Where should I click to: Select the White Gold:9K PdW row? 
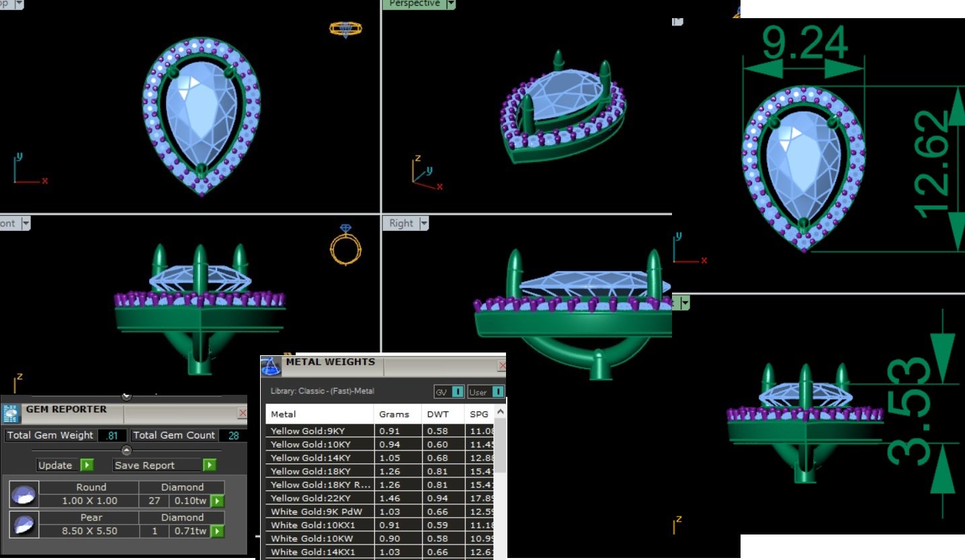(x=380, y=512)
